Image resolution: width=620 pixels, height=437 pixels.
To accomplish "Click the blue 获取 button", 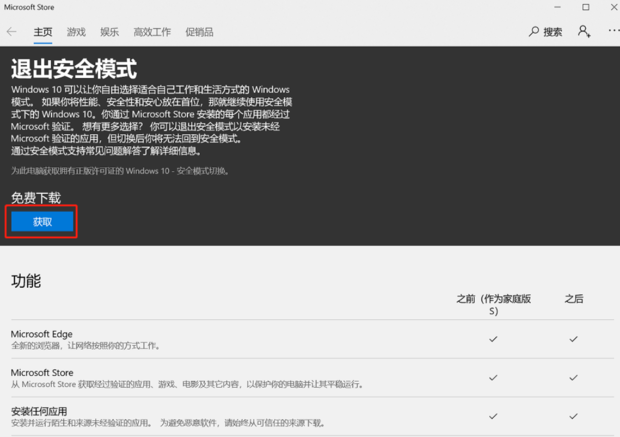I will tap(42, 221).
